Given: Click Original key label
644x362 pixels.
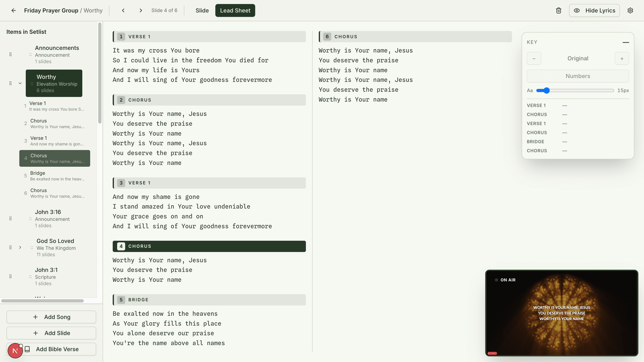Looking at the screenshot, I should tap(578, 59).
